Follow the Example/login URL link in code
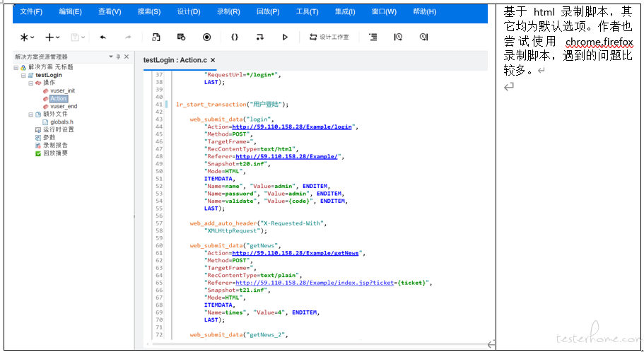This screenshot has width=644, height=352. coord(293,127)
